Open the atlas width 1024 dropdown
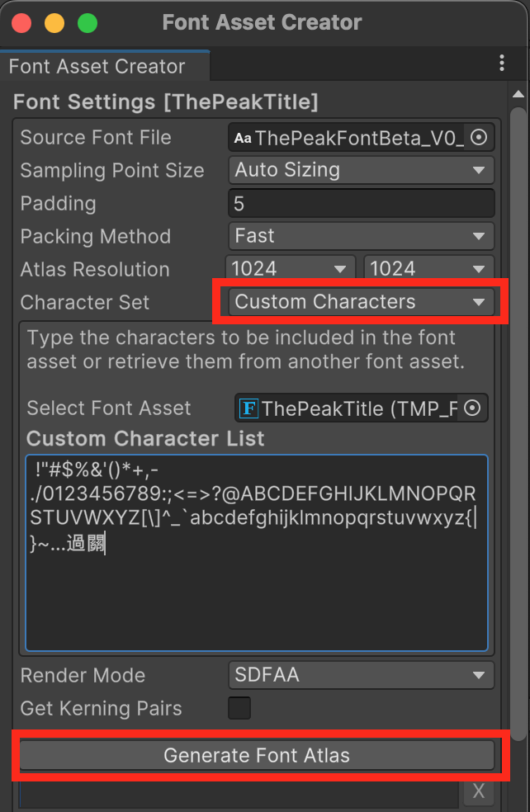This screenshot has width=530, height=812. click(x=290, y=269)
